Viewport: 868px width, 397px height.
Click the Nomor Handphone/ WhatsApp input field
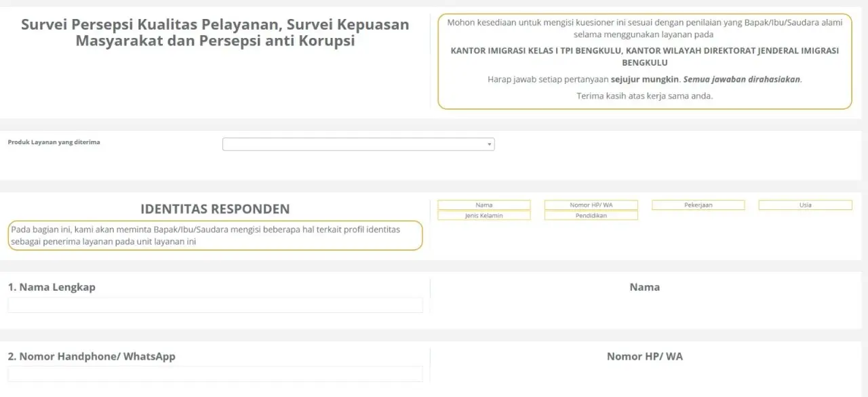(x=215, y=374)
